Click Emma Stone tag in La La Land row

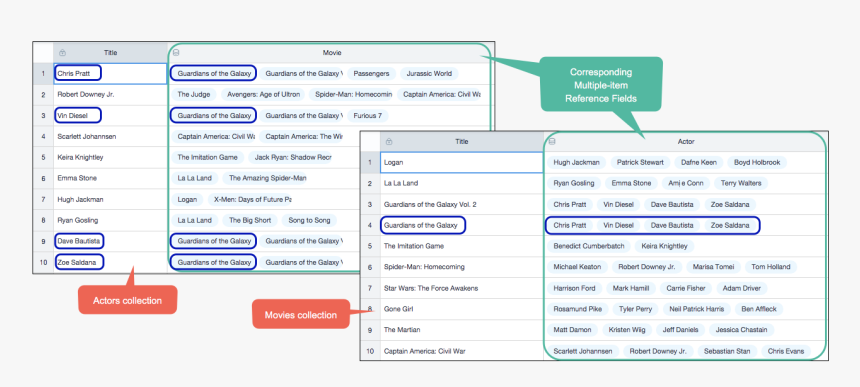point(631,183)
